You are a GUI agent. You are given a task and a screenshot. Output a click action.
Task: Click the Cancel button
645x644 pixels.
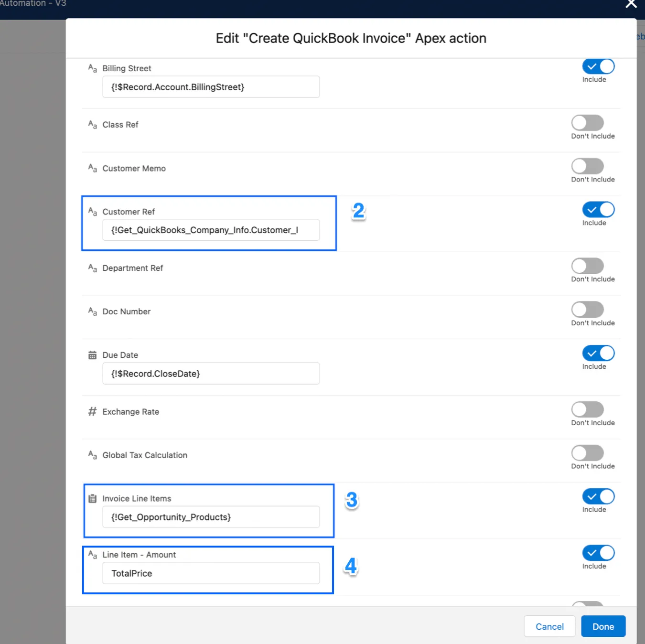click(549, 626)
